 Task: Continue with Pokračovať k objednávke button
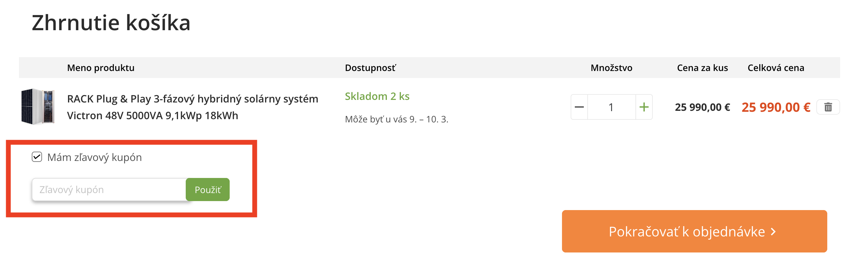pos(694,232)
